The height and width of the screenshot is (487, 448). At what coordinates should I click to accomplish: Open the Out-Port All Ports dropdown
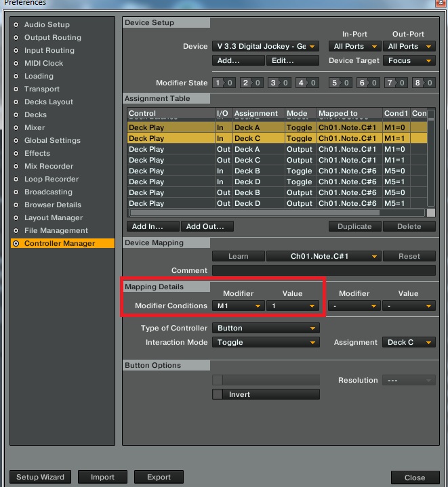tap(409, 46)
